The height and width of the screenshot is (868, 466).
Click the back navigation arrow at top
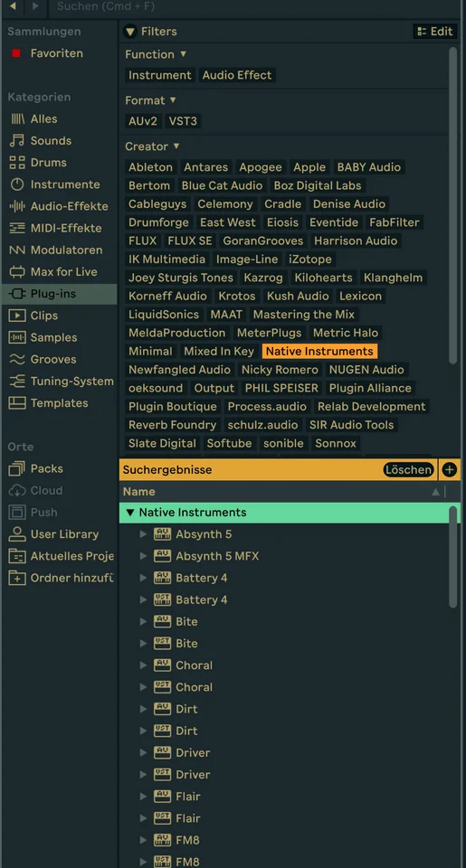coord(13,6)
